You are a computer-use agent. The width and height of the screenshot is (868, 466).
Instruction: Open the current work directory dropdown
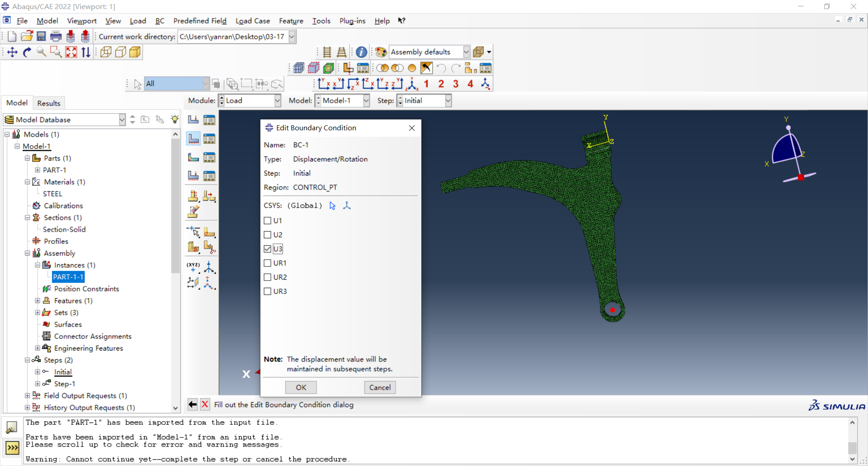point(292,37)
